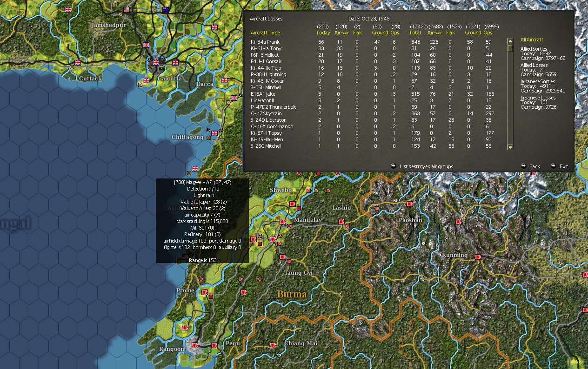Sort by today's Ops column marked (28)

tap(395, 33)
